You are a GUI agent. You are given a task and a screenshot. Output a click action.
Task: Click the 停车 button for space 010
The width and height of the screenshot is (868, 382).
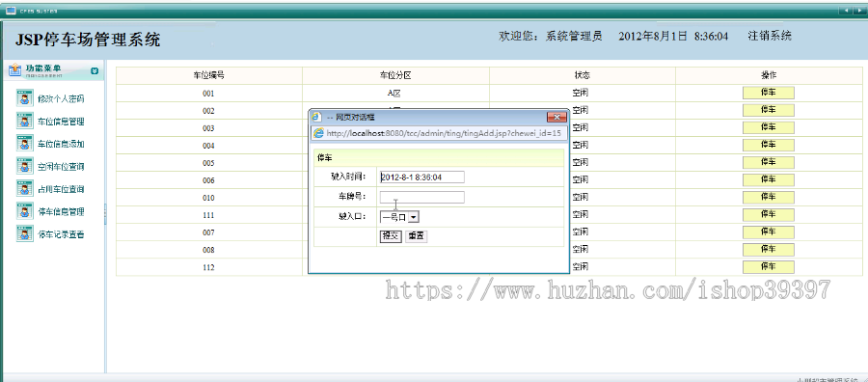click(769, 197)
